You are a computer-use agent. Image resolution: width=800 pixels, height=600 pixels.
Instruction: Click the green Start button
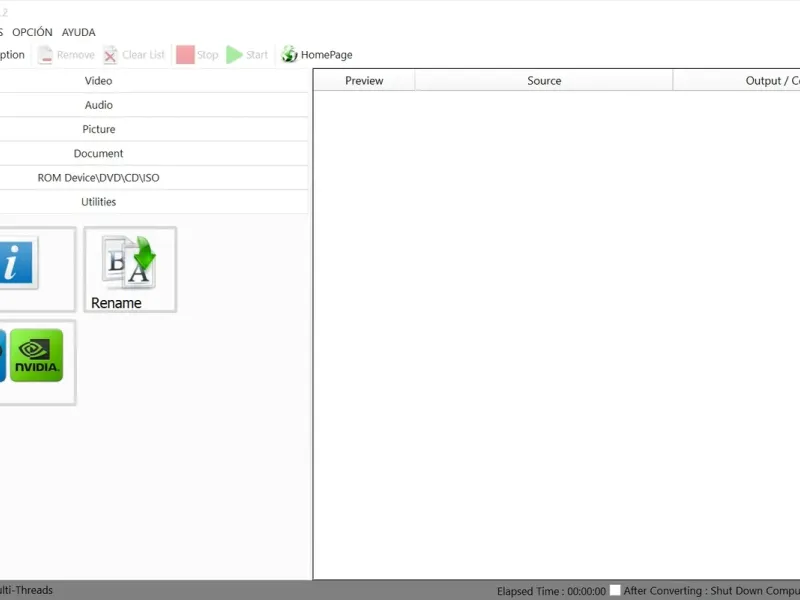[247, 55]
